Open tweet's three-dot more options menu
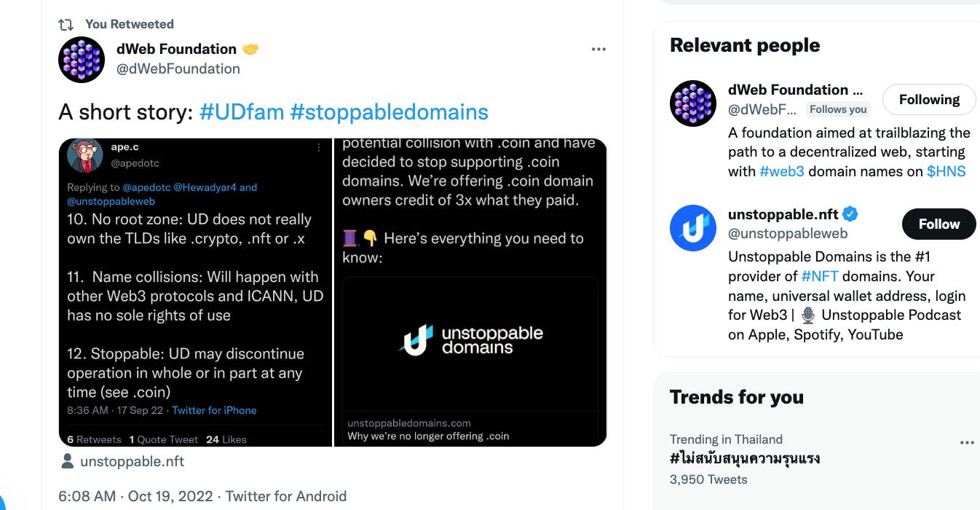Viewport: 980px width, 510px height. [x=598, y=50]
